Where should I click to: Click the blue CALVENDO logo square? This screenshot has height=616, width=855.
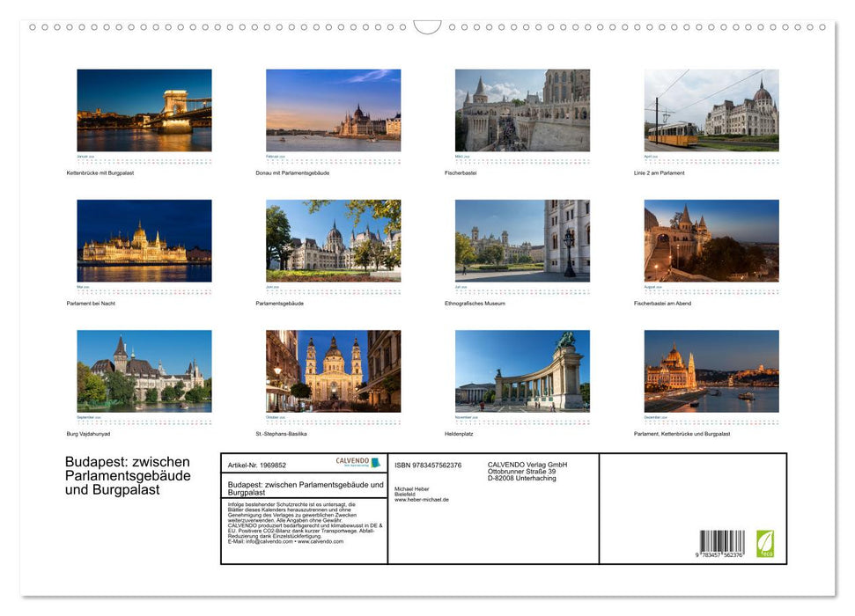coord(374,463)
